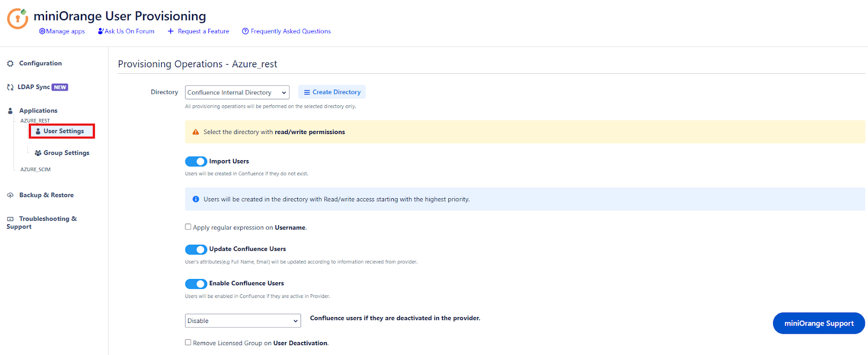Click the deactivated in the provider label text

click(395, 318)
